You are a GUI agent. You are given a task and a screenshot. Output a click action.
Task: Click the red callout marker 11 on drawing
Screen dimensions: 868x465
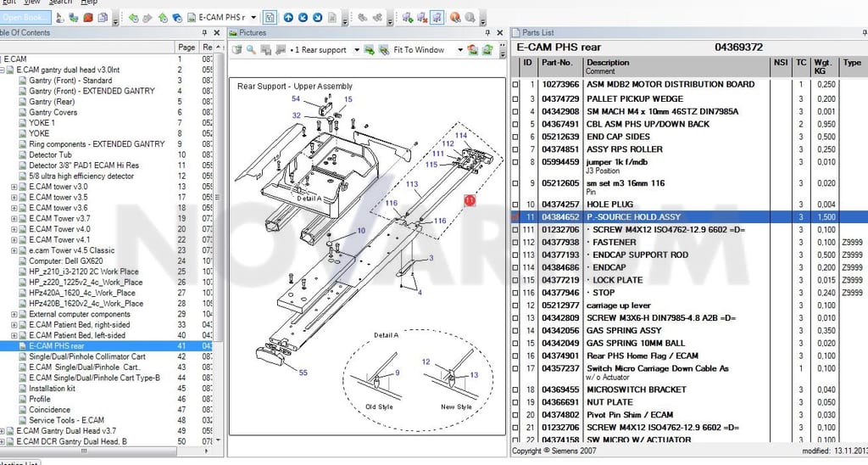tap(470, 200)
